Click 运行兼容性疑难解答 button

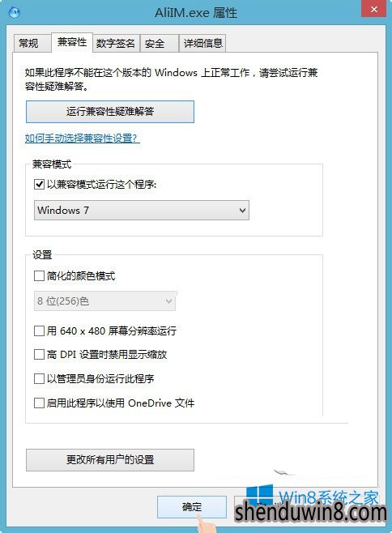[110, 112]
